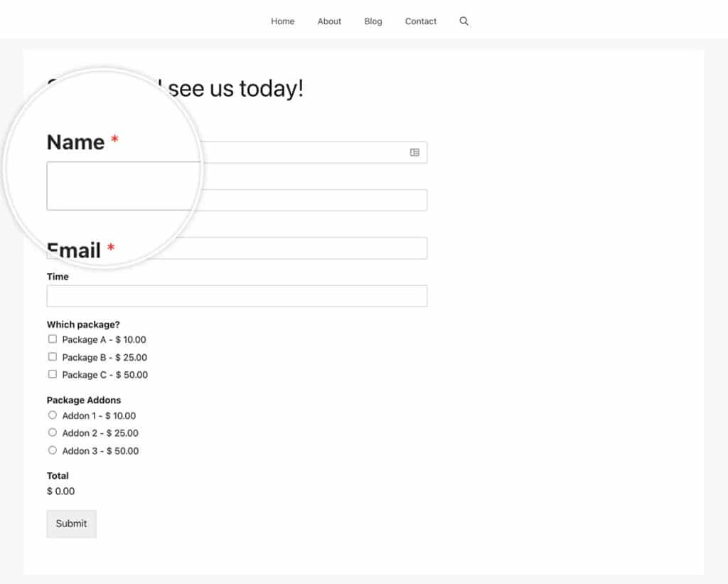The image size is (728, 584).
Task: Click the Package C label text
Action: [105, 375]
